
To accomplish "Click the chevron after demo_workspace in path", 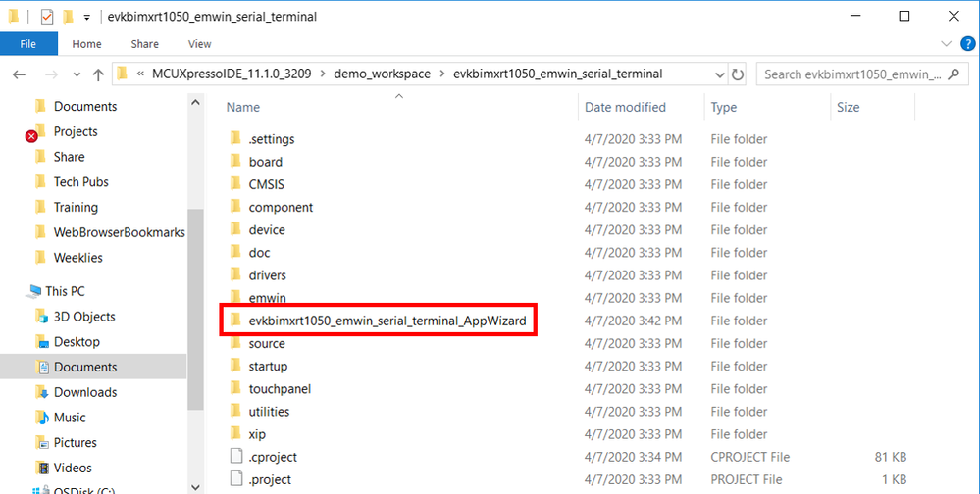I will [441, 74].
